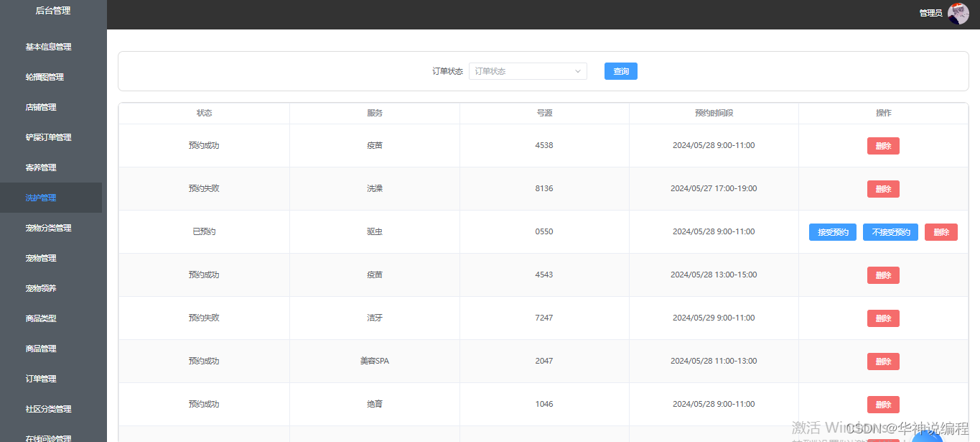Delete the 洁牙 7247 order row
This screenshot has width=980, height=442.
[883, 318]
